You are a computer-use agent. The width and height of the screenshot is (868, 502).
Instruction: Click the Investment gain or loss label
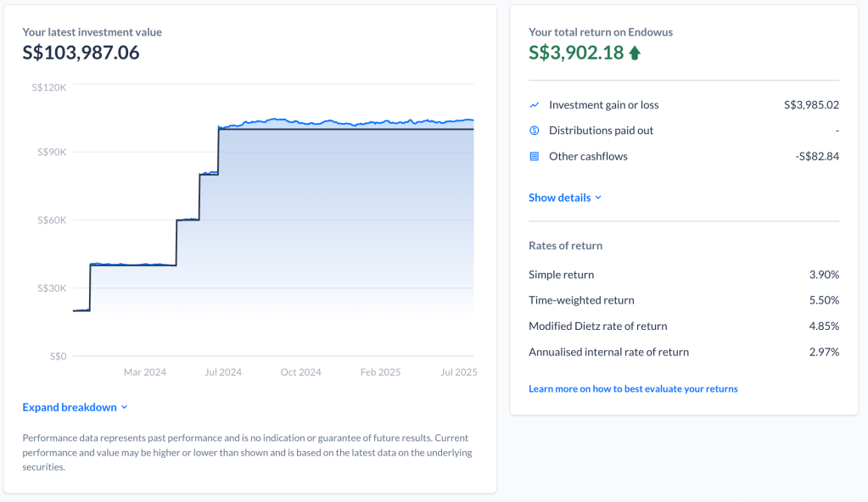coord(603,105)
